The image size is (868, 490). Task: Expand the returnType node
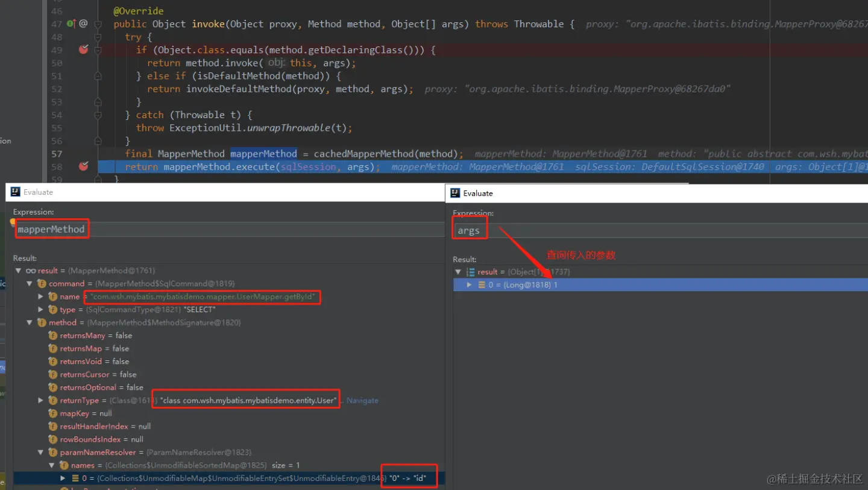(x=40, y=400)
